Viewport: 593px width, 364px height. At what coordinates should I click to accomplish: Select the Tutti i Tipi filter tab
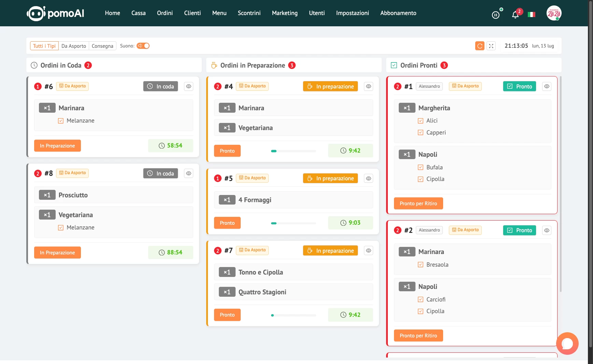point(44,46)
